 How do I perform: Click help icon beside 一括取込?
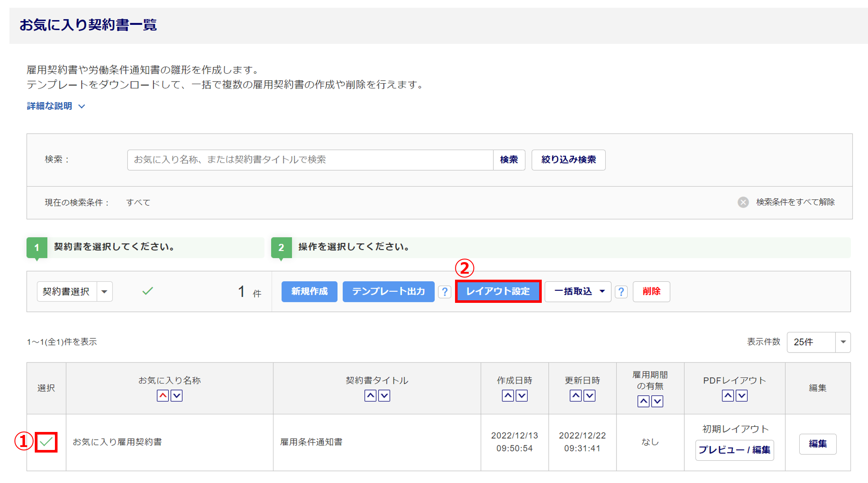621,292
